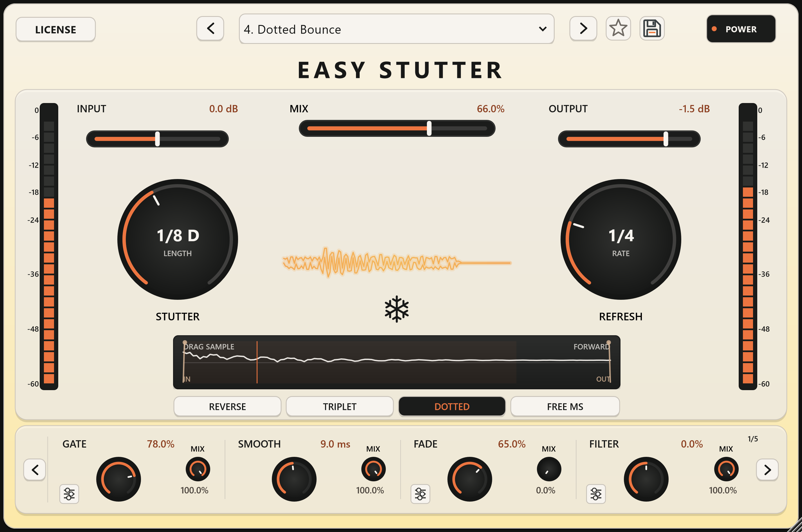The width and height of the screenshot is (802, 532).
Task: Click the EASY STUTTER title
Action: 400,70
